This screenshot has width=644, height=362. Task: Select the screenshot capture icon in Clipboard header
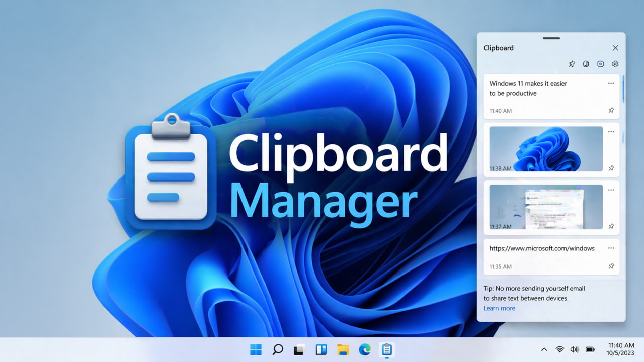click(x=600, y=64)
